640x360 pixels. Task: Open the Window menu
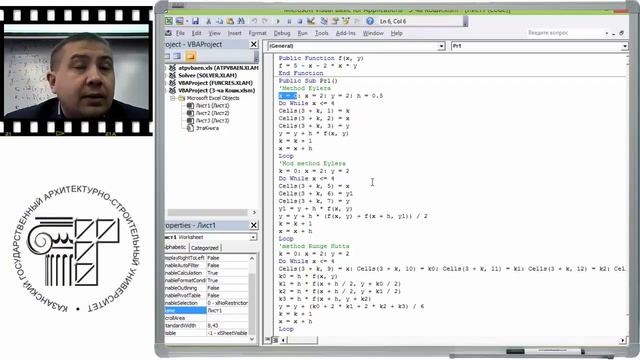point(373,33)
